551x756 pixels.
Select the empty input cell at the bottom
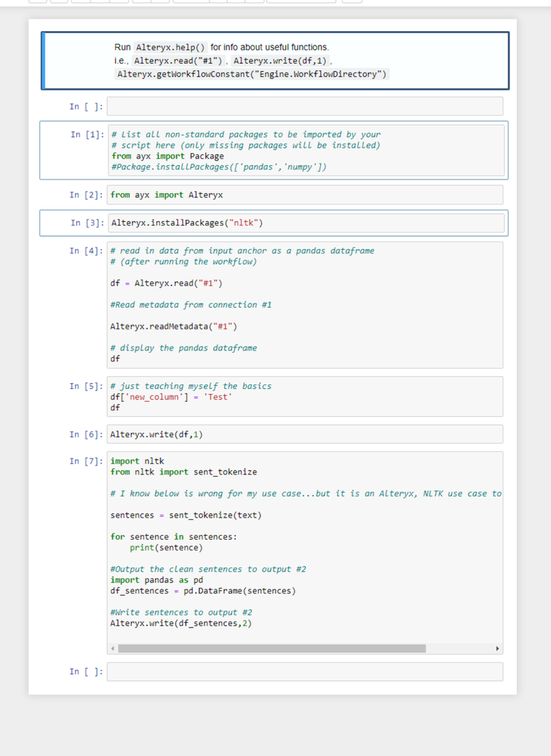tap(303, 671)
